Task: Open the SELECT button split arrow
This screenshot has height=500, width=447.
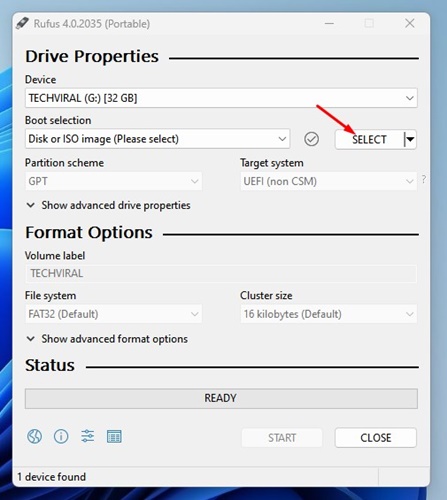Action: point(410,139)
